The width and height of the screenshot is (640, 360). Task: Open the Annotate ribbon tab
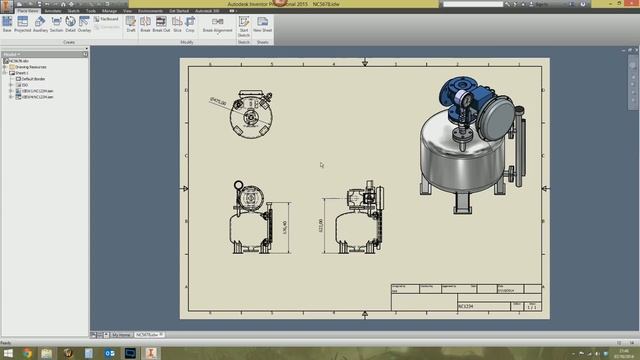53,11
